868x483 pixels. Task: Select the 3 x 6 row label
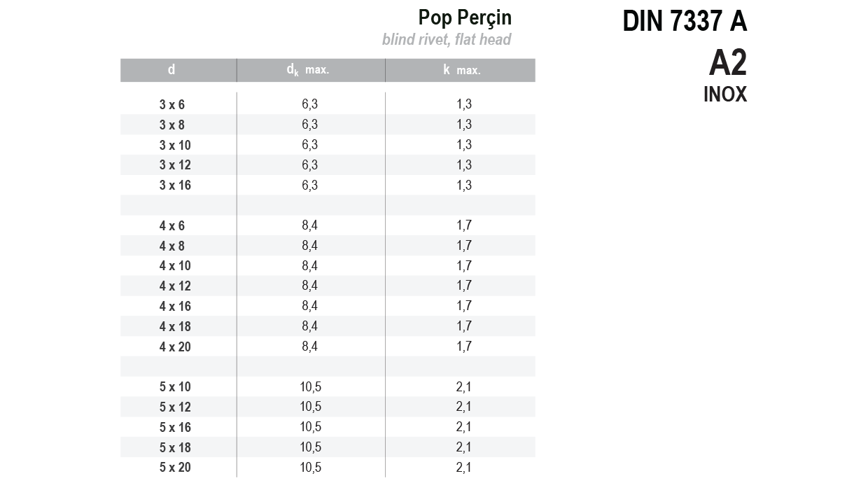tap(172, 105)
